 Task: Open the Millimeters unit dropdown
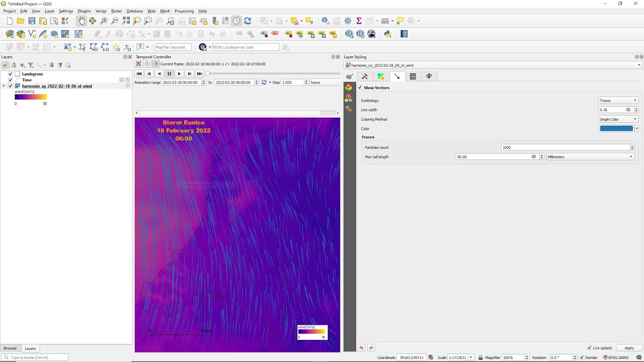point(590,157)
